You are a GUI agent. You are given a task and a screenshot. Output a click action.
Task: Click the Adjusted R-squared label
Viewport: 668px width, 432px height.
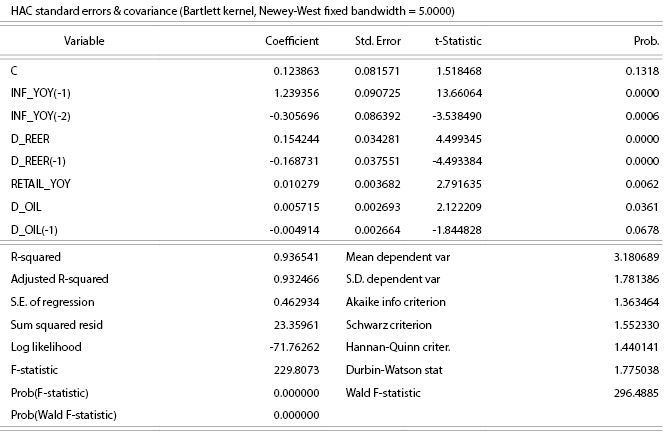tap(59, 279)
